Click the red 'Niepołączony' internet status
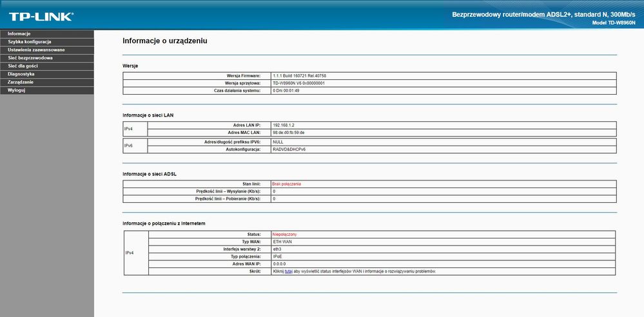The image size is (644, 317). click(284, 234)
